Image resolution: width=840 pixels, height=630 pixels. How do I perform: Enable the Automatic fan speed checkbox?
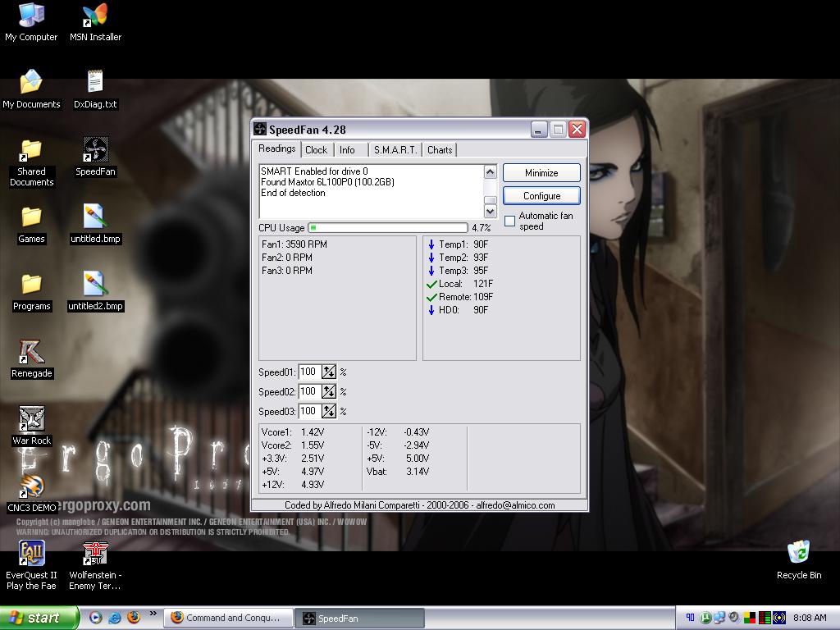click(509, 221)
